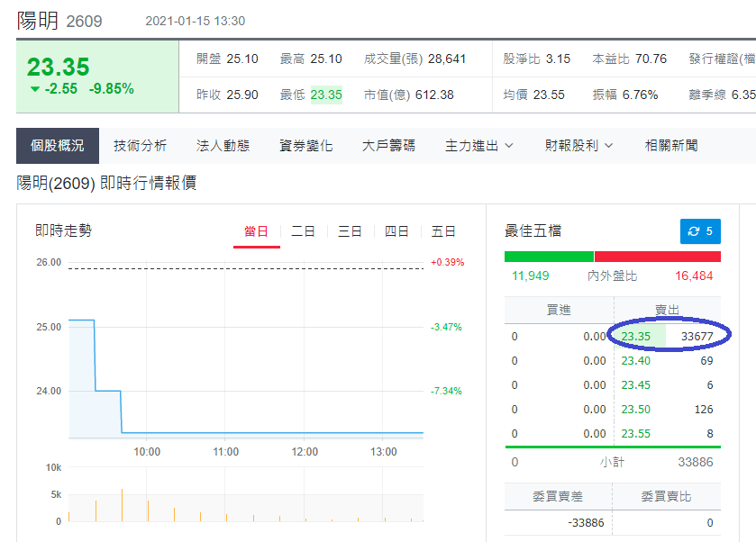Click the 委買賣差 value -33886
The height and width of the screenshot is (542, 756).
[x=586, y=523]
